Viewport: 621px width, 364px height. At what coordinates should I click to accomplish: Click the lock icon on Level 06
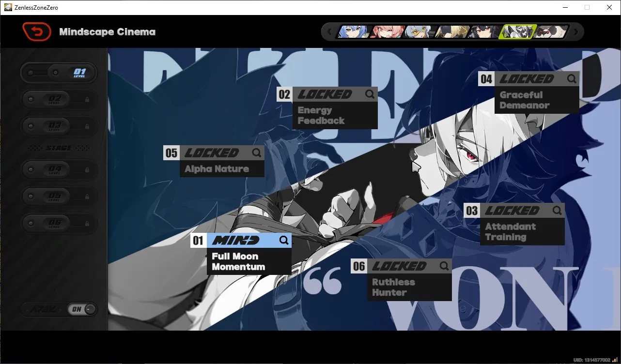click(x=87, y=223)
